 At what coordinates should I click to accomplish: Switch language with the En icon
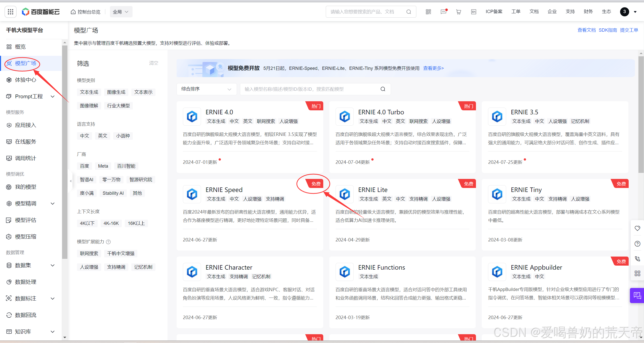coord(474,12)
